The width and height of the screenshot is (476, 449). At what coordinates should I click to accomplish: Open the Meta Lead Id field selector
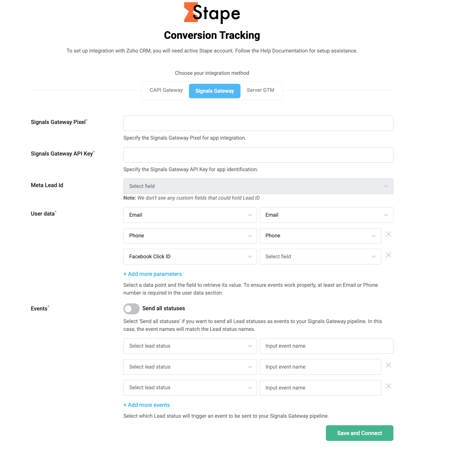pos(258,186)
